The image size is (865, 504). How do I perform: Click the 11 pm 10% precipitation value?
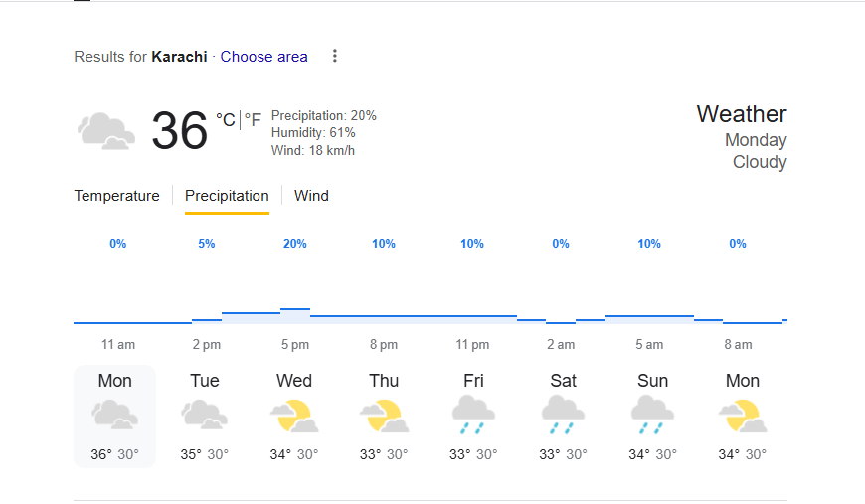pos(472,244)
